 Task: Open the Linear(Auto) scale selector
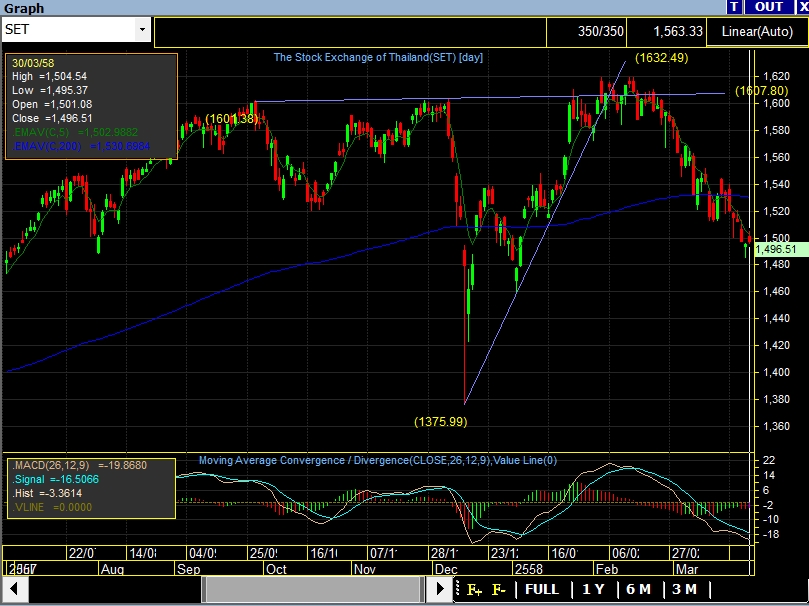click(757, 31)
